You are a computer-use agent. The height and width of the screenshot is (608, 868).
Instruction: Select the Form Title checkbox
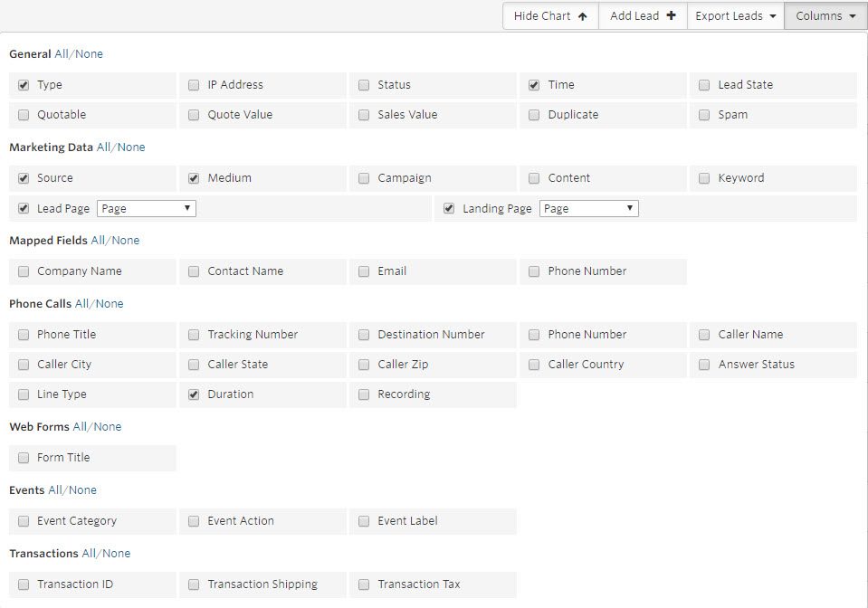(x=24, y=458)
